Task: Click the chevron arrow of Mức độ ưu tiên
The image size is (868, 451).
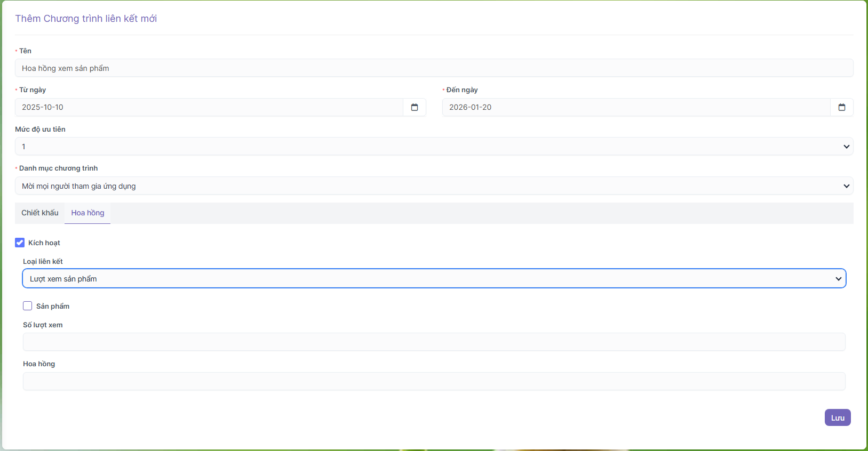Action: (846, 147)
